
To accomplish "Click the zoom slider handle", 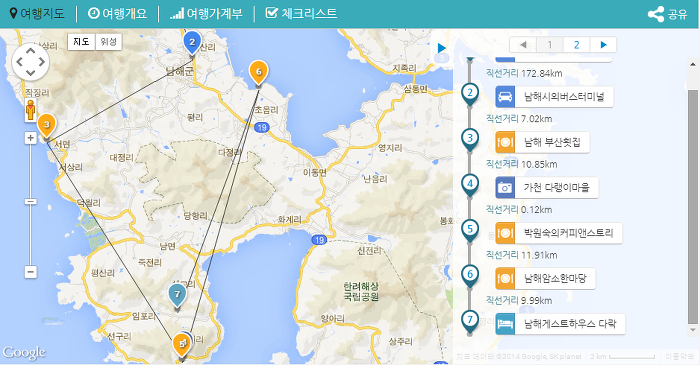I will [30, 202].
